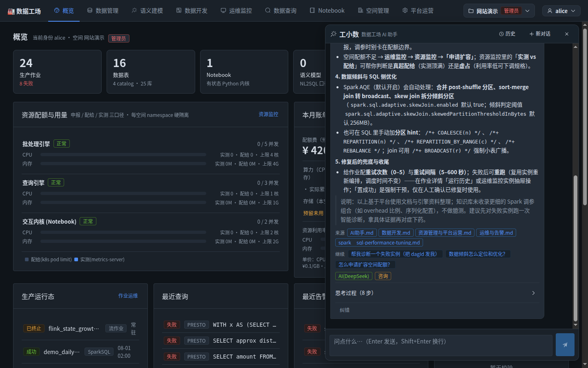The width and height of the screenshot is (588, 368).
Task: Close the 工小数 assistant panel
Action: pyautogui.click(x=567, y=34)
